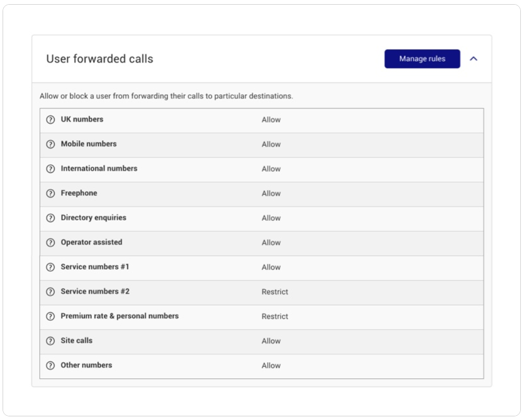Select the Service numbers #2 label
This screenshot has height=420, width=525.
[x=95, y=292]
